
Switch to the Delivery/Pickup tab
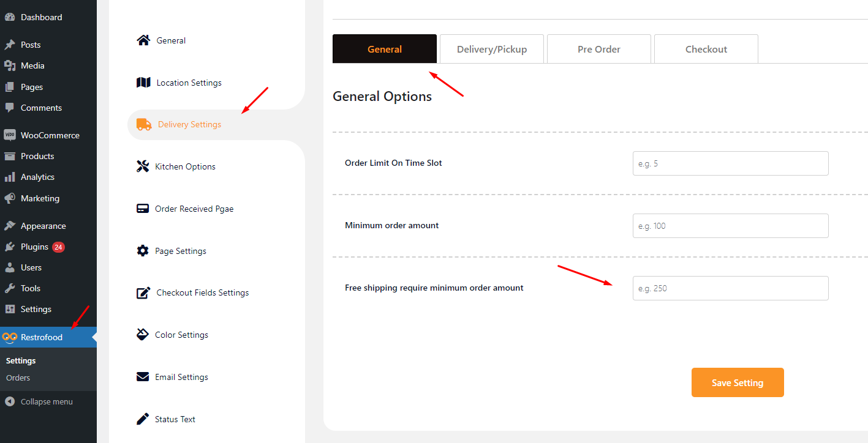492,49
